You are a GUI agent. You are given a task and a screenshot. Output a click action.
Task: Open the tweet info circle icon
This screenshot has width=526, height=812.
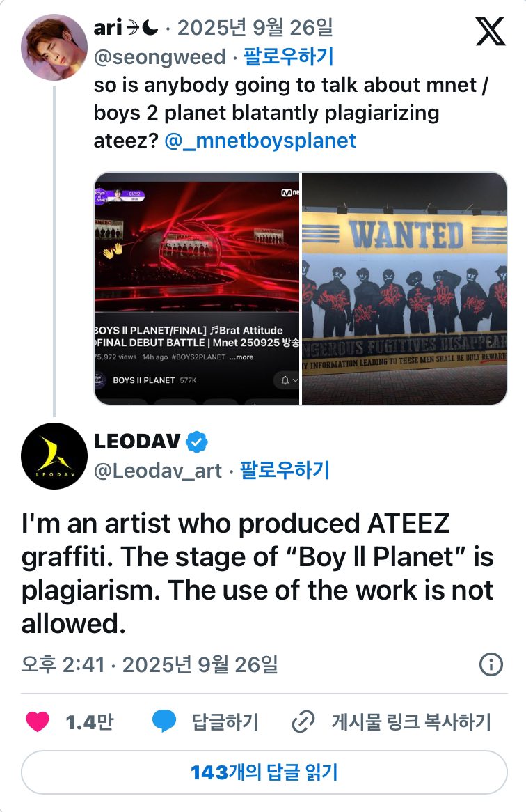click(491, 664)
